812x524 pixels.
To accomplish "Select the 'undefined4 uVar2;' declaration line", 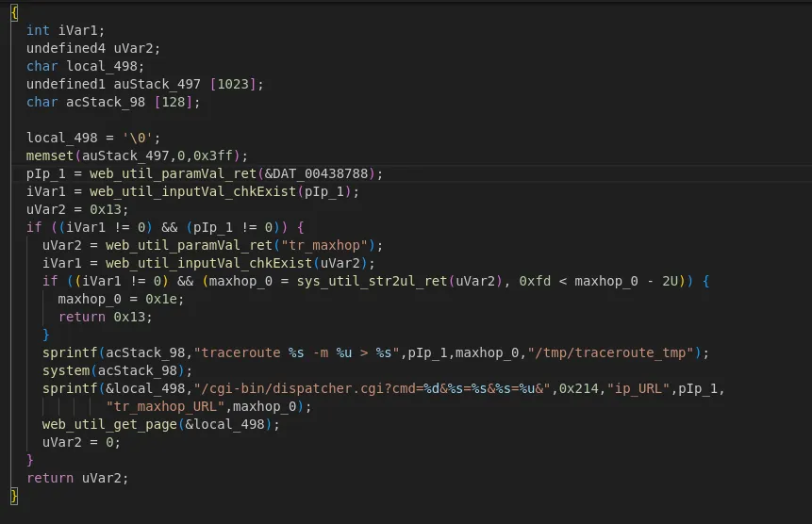I will coord(93,49).
